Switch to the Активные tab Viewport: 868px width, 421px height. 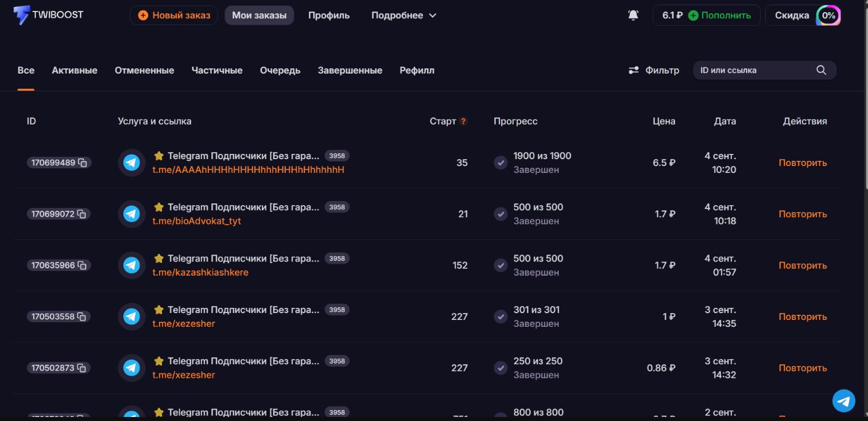coord(75,70)
